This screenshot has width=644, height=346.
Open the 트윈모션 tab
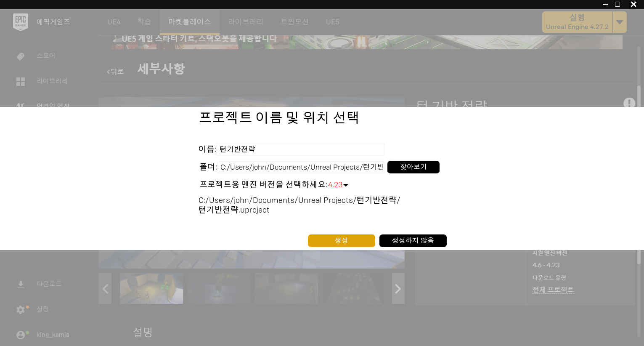[295, 22]
